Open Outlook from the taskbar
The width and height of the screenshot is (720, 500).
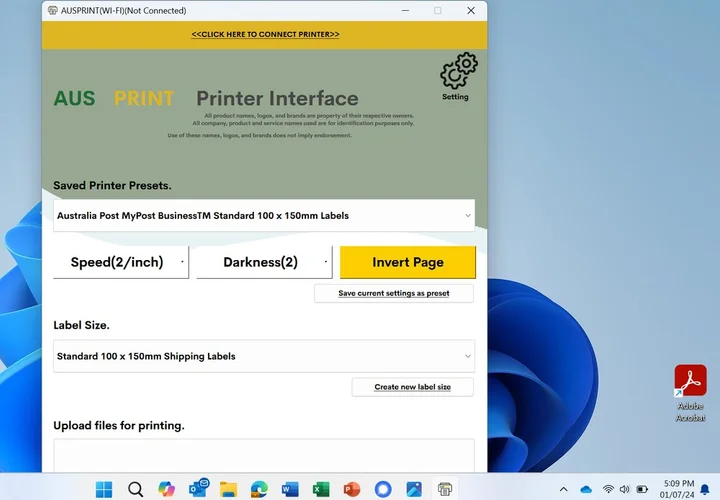point(197,489)
